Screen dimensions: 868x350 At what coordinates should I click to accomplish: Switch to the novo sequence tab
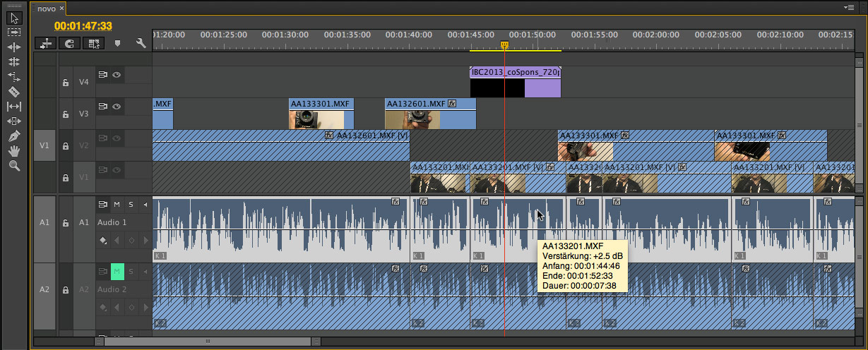click(46, 8)
